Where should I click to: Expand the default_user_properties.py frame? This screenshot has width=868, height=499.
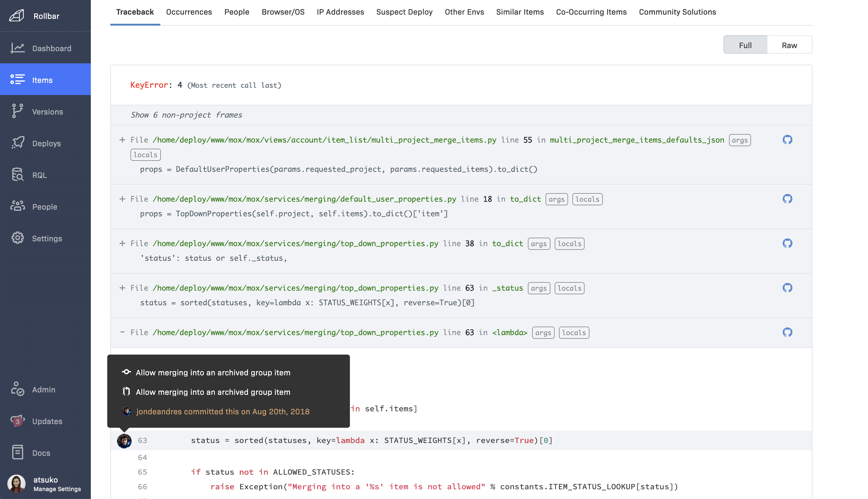point(122,199)
